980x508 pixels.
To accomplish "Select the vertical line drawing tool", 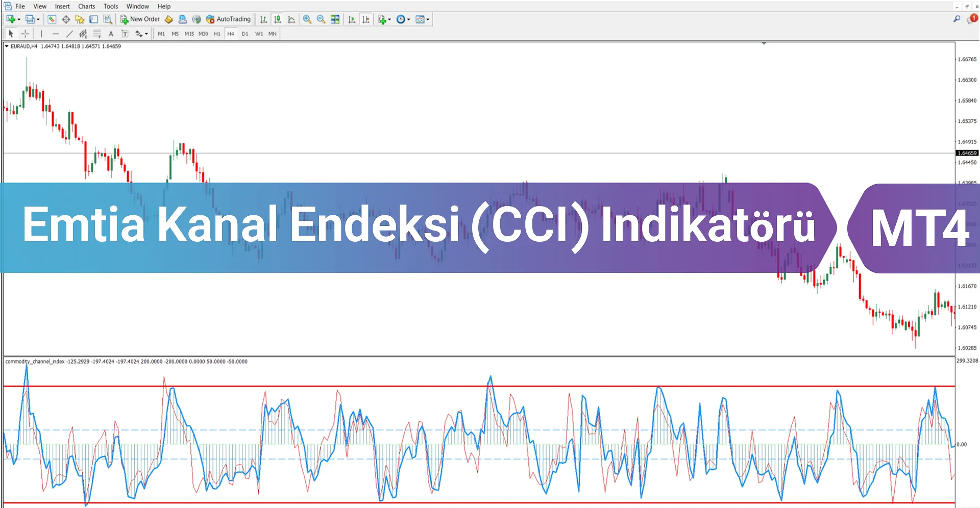I will pos(41,34).
